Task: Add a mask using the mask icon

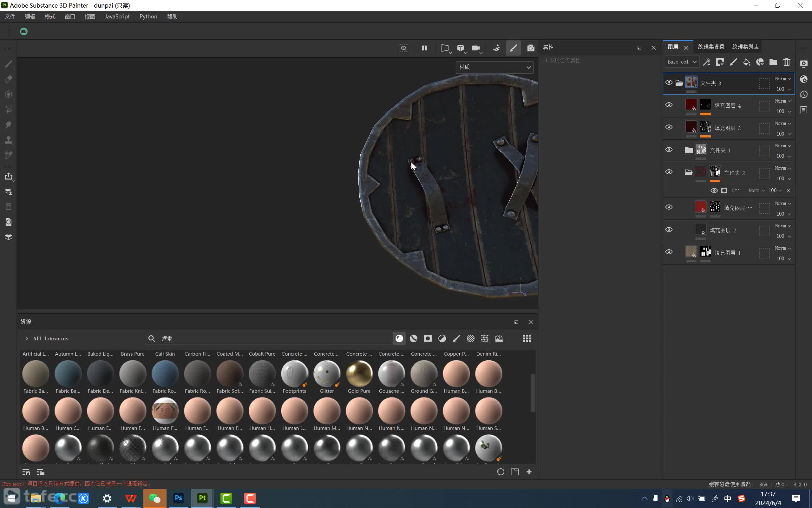Action: click(x=720, y=62)
